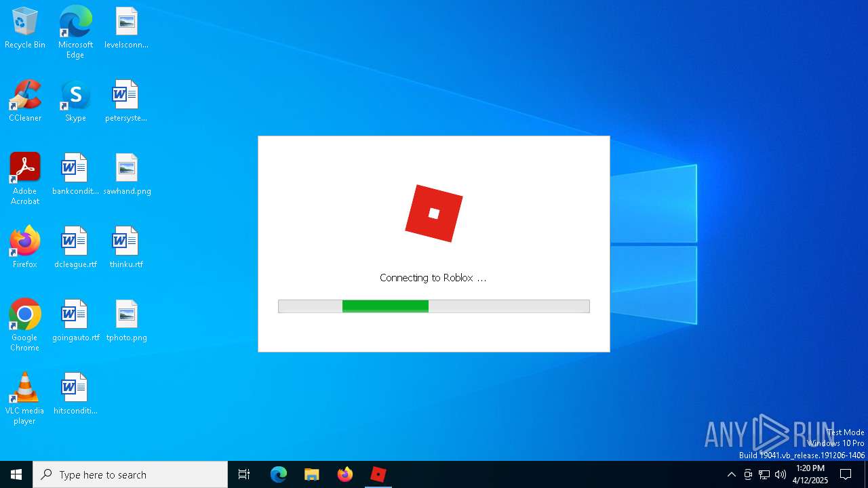This screenshot has width=868, height=488.
Task: Open the network status tray icon
Action: 764,474
